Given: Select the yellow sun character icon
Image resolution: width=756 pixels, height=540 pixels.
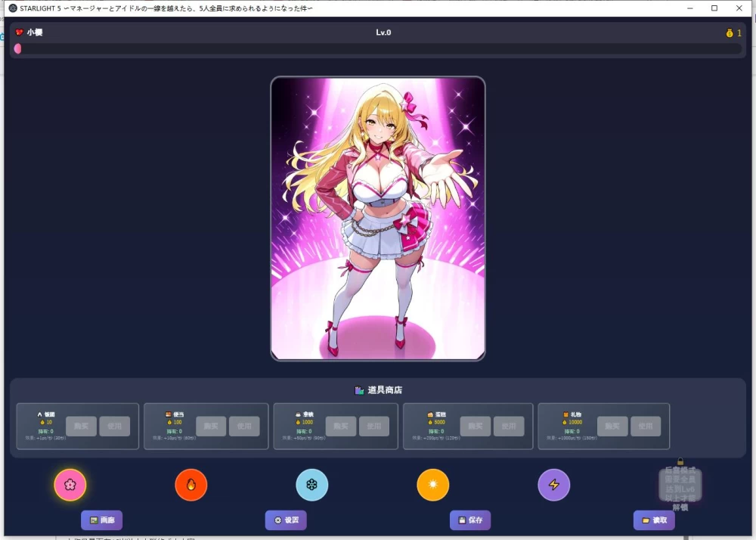Looking at the screenshot, I should pyautogui.click(x=433, y=485).
